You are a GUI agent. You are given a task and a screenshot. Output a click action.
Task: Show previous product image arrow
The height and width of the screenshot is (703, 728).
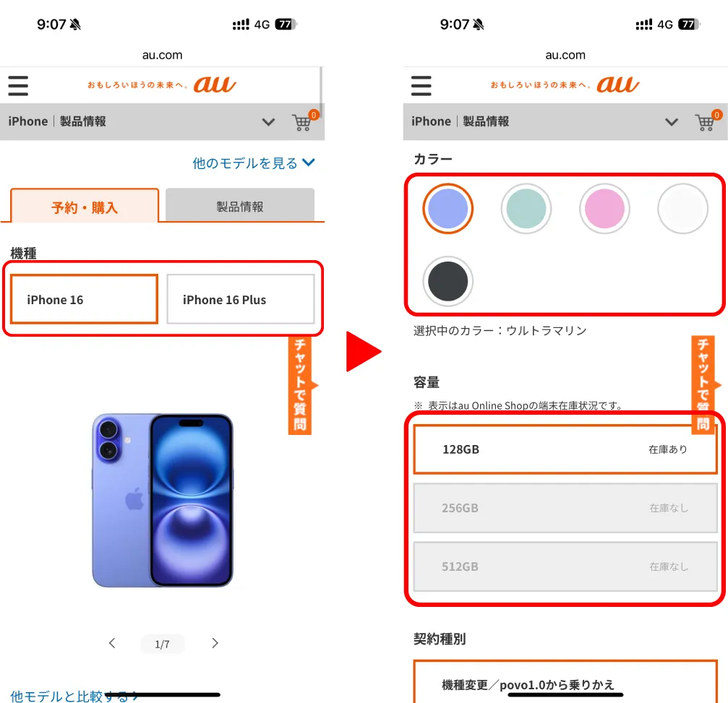click(112, 643)
